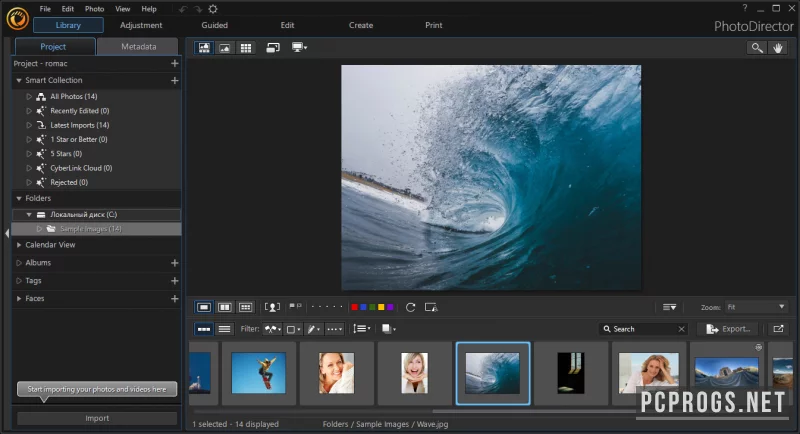This screenshot has height=434, width=800.
Task: Select All Photos (14) collection
Action: [x=73, y=96]
